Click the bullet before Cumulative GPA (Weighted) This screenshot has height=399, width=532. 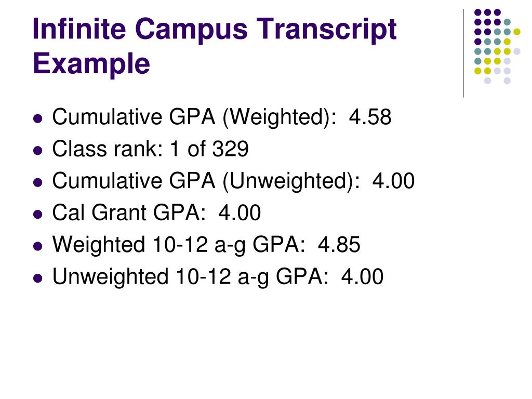pyautogui.click(x=38, y=119)
